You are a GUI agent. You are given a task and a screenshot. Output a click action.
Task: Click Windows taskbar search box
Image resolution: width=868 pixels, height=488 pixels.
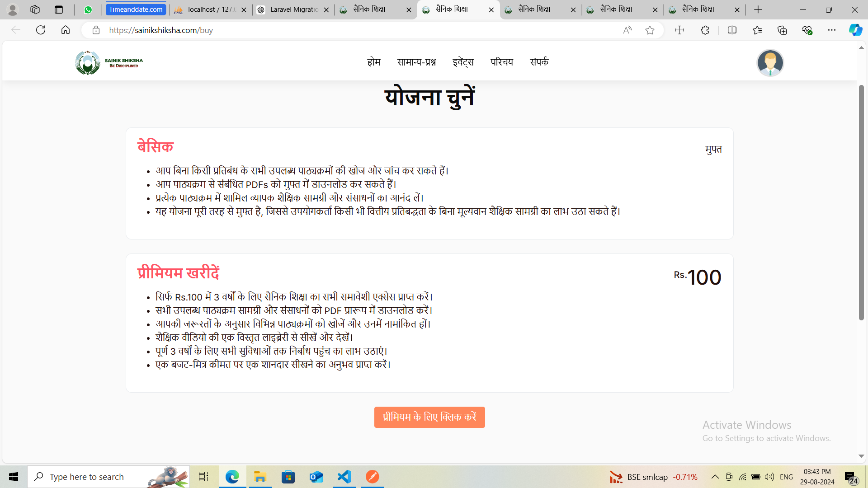pyautogui.click(x=108, y=477)
